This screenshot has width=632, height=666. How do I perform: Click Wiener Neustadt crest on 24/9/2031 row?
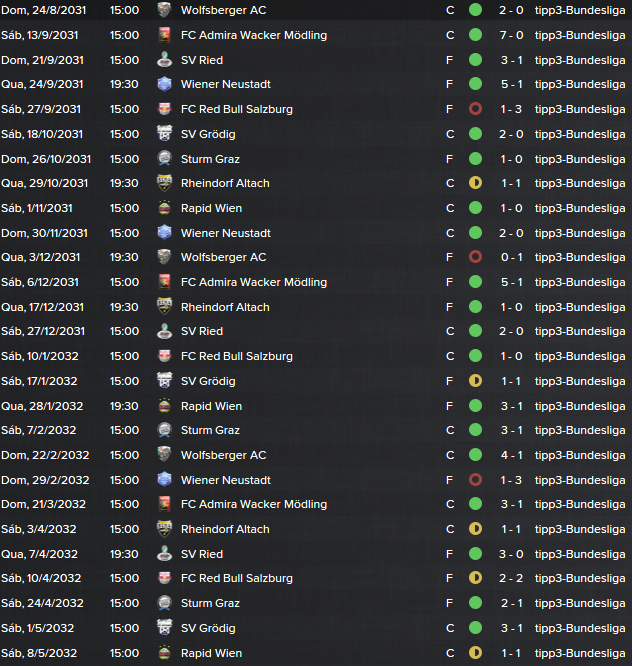click(164, 84)
